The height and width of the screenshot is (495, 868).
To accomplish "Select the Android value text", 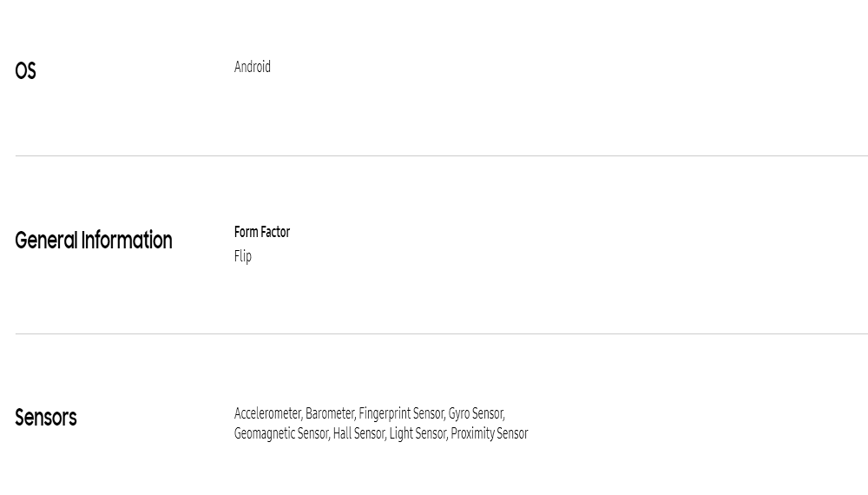I will click(x=253, y=67).
